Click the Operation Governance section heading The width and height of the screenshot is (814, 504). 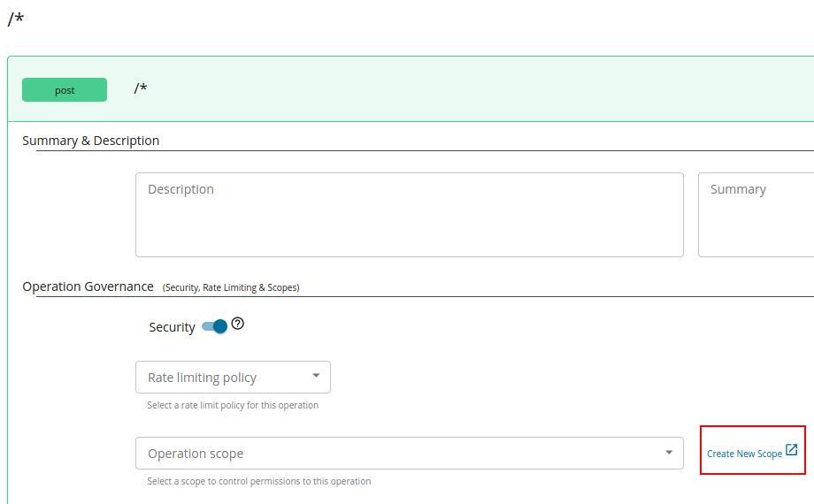[88, 286]
